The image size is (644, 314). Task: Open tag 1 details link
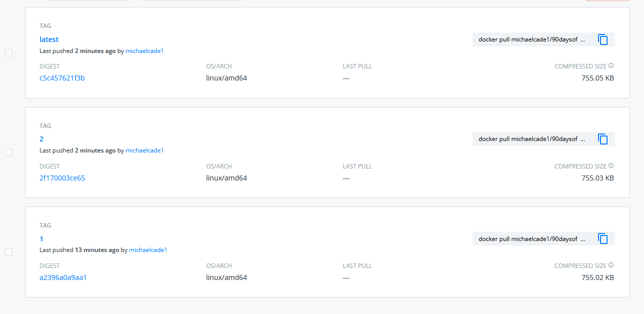click(41, 239)
